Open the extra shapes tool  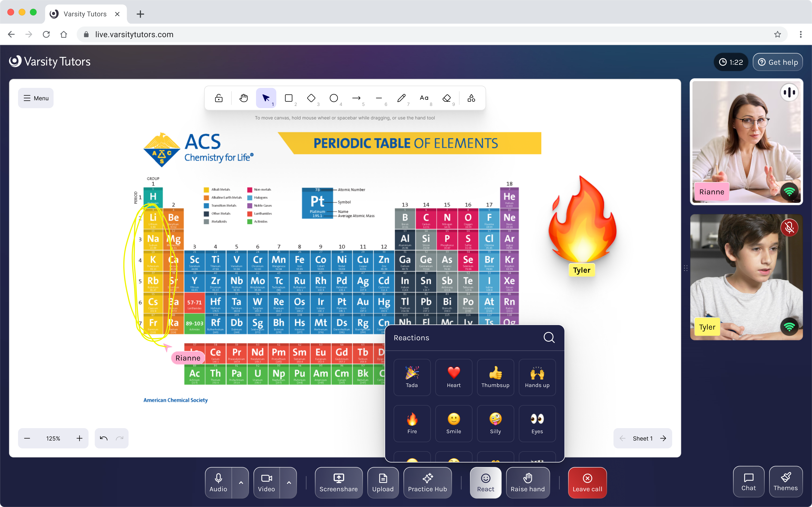click(x=471, y=98)
